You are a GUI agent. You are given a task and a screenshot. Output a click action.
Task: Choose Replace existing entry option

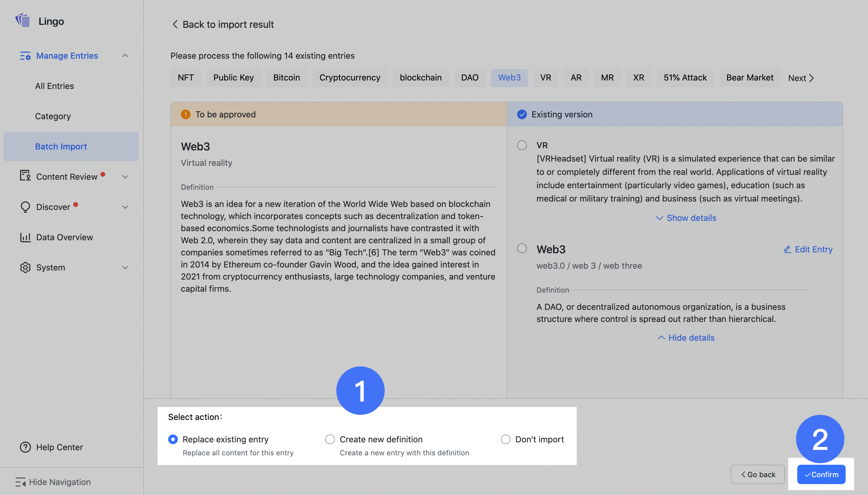(173, 439)
